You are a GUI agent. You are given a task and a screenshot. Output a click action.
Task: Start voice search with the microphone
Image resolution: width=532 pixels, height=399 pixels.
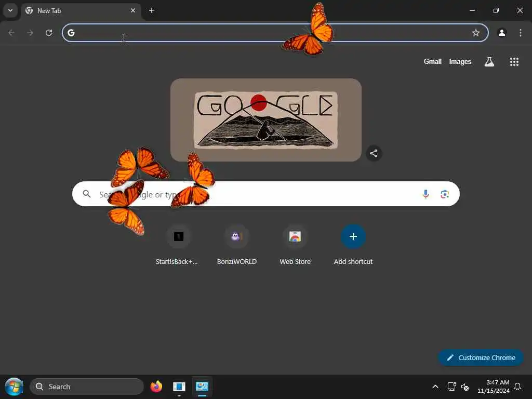425,194
